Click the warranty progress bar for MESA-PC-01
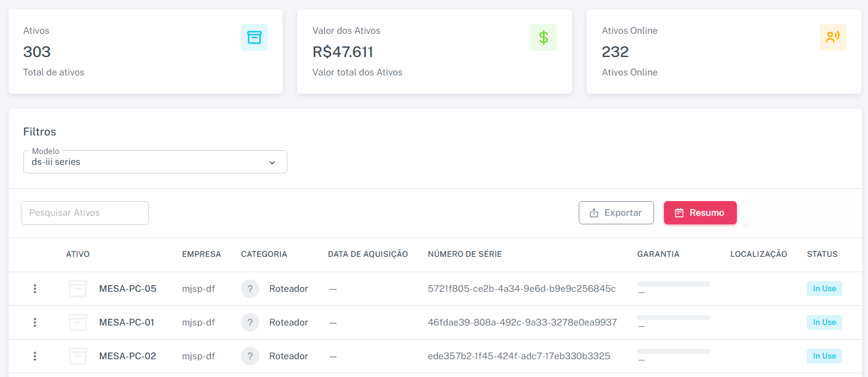This screenshot has width=868, height=377. tap(674, 318)
